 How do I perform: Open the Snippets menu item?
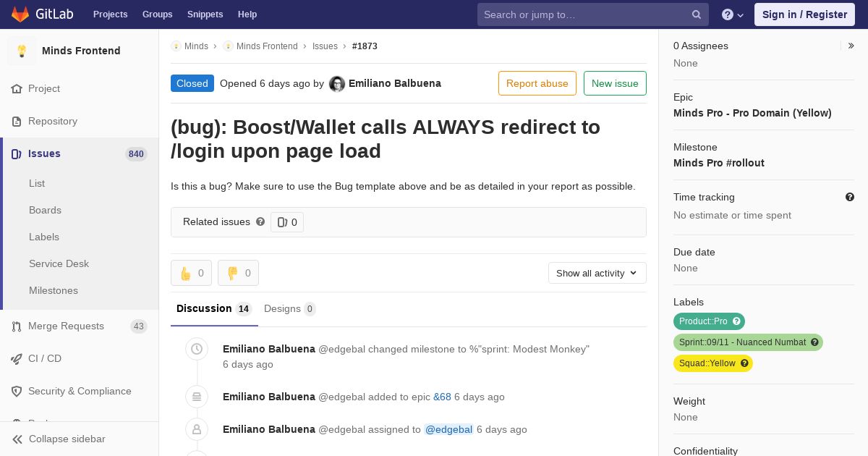click(205, 14)
